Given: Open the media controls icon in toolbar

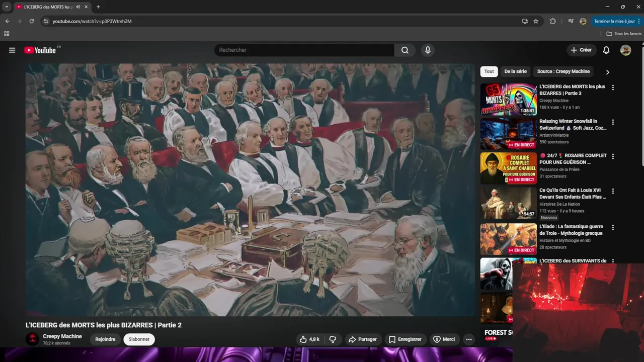Looking at the screenshot, I should [571, 21].
